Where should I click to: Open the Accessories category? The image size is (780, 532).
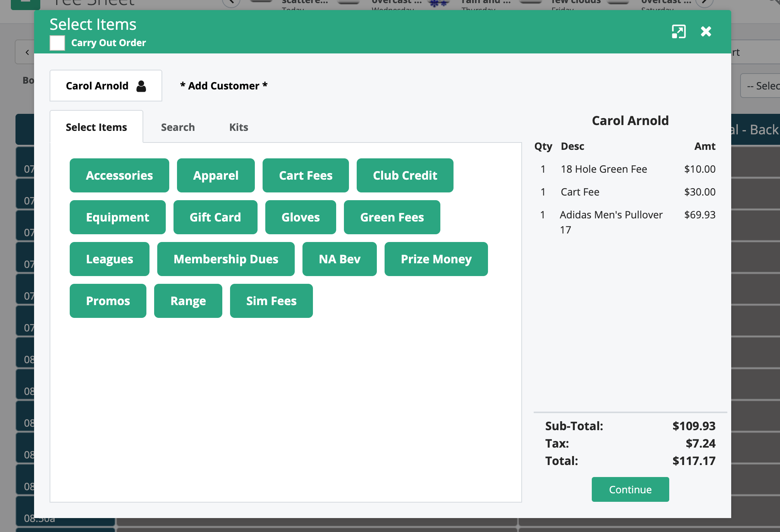[x=119, y=175]
